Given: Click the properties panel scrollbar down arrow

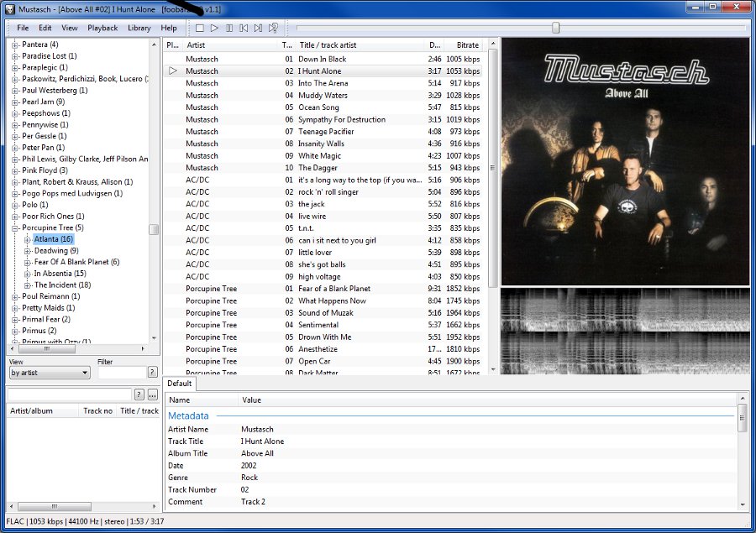Looking at the screenshot, I should 742,504.
